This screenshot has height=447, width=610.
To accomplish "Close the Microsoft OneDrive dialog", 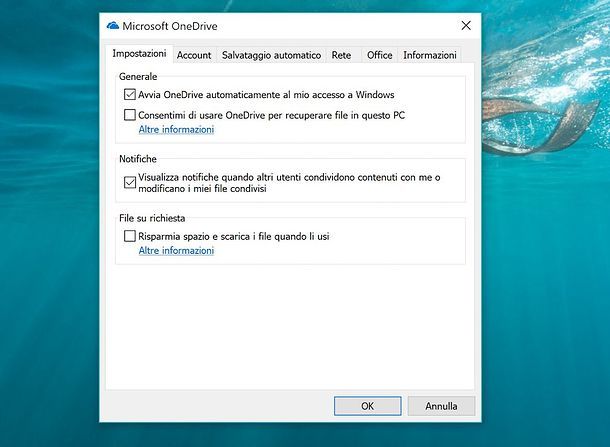I will tap(466, 26).
